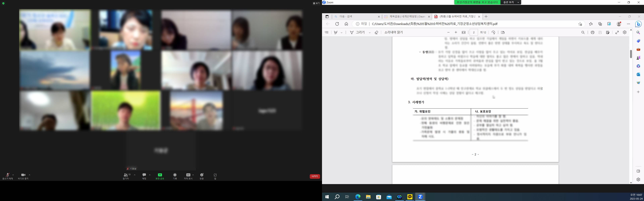
Task: Rotate the PDF page
Action: coord(493,32)
